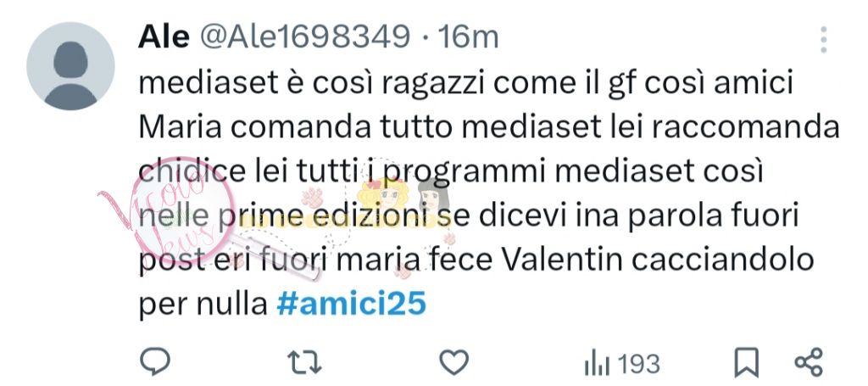
Task: Open the @Ale1698349 handle link
Action: tap(305, 37)
